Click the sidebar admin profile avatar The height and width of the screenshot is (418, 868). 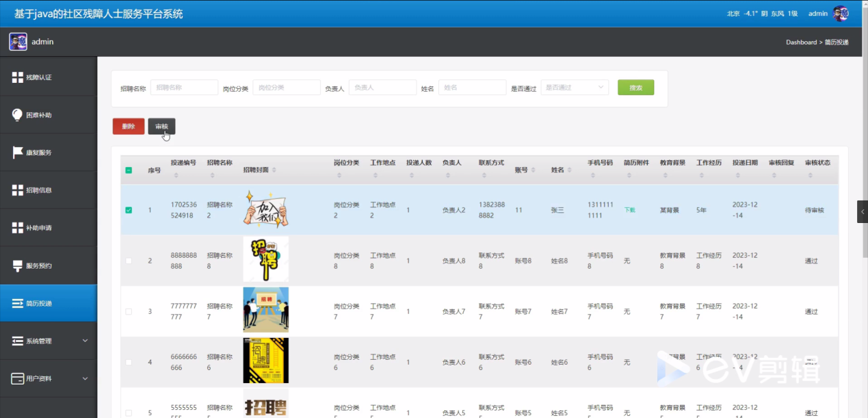tap(18, 42)
